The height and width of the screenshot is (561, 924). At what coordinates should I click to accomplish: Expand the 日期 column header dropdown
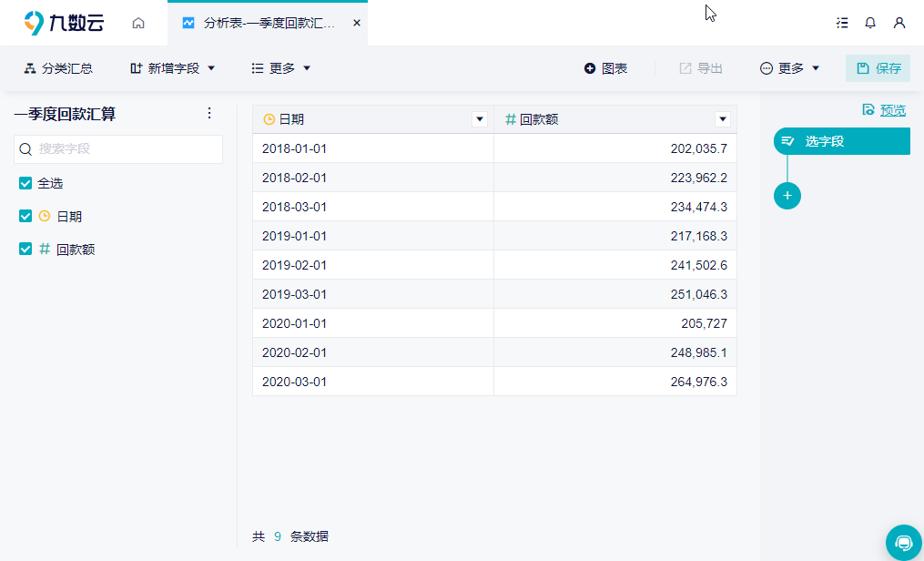point(480,119)
